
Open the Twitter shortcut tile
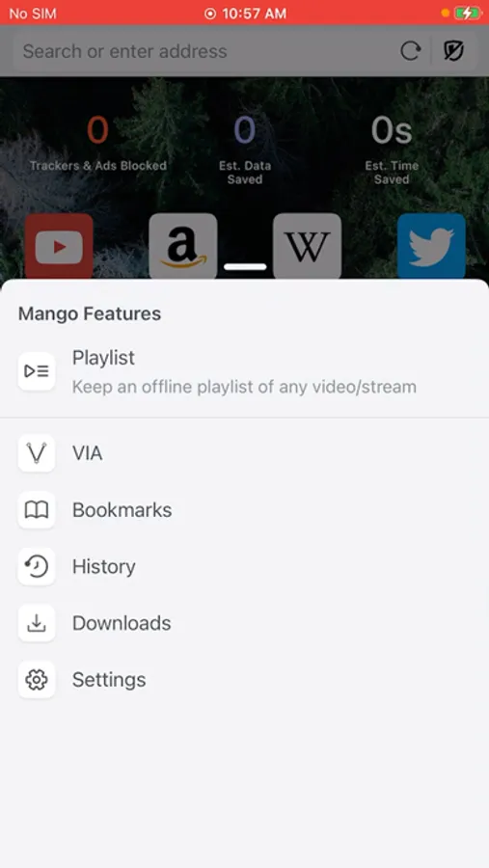tap(431, 246)
